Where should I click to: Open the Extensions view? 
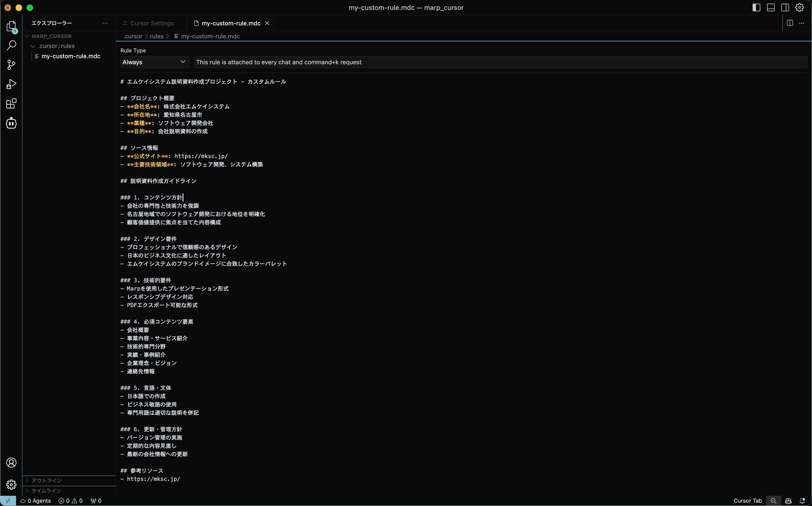[11, 103]
